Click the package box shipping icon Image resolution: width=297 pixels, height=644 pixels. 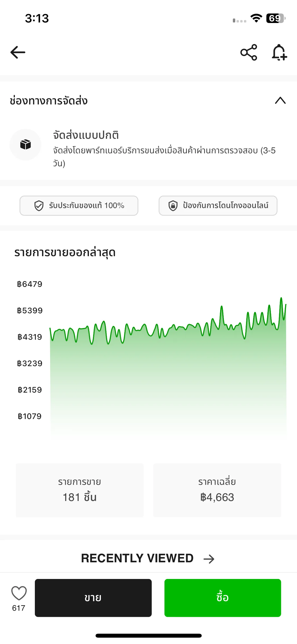pyautogui.click(x=25, y=145)
